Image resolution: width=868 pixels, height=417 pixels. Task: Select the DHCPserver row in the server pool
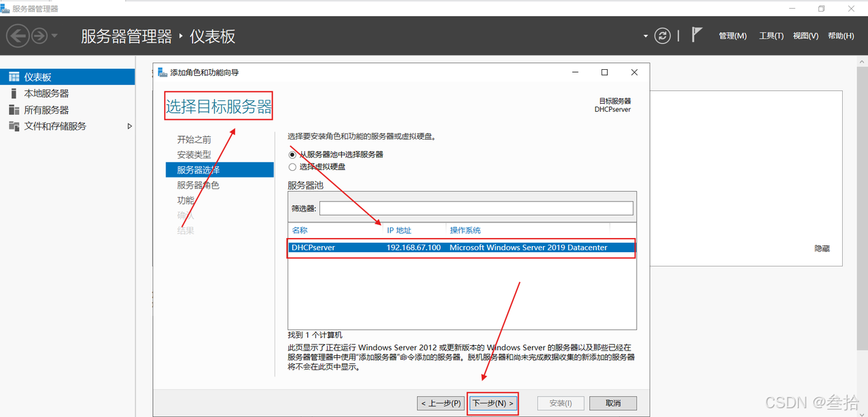462,247
